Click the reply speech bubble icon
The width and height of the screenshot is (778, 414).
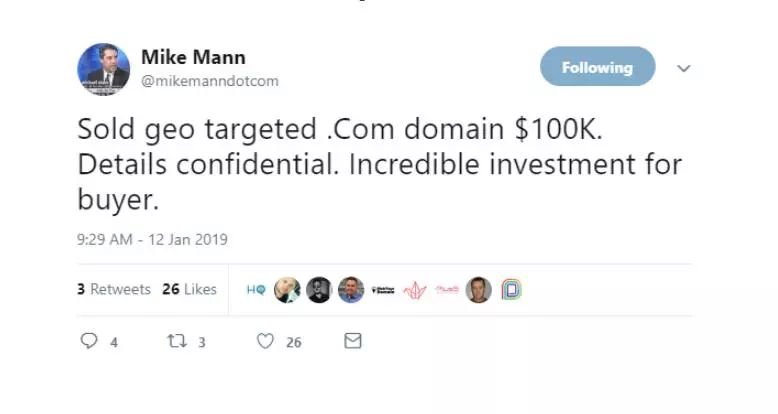pyautogui.click(x=90, y=341)
